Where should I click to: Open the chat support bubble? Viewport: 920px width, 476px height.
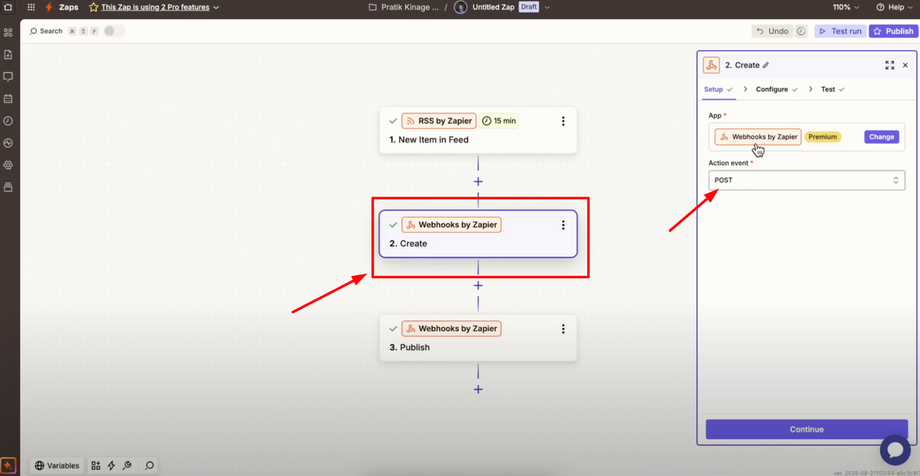point(895,450)
